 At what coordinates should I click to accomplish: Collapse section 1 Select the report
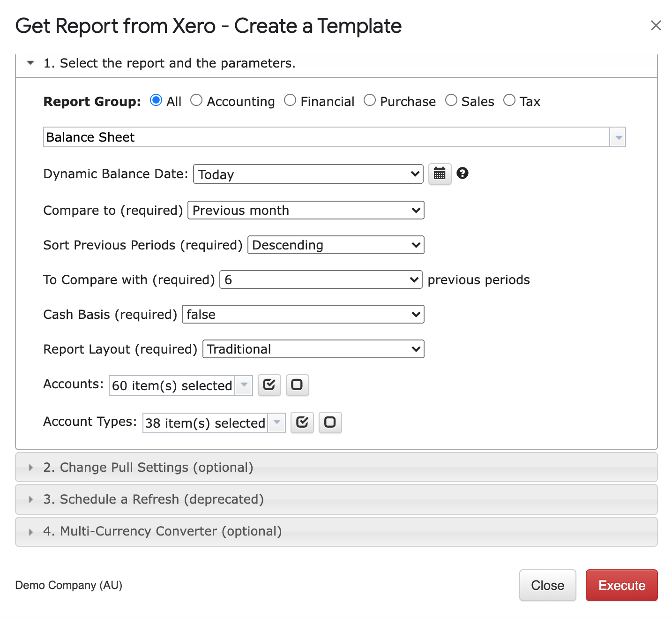tap(336, 63)
